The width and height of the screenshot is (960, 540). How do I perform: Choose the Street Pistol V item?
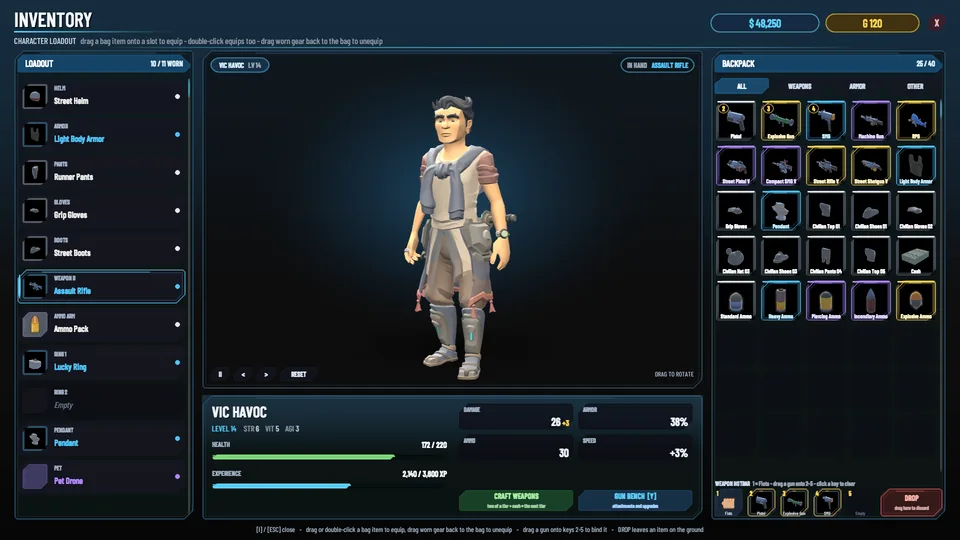tap(736, 166)
